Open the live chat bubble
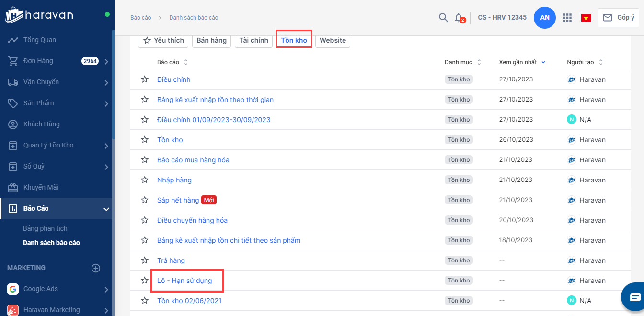This screenshot has height=316, width=644. click(634, 297)
